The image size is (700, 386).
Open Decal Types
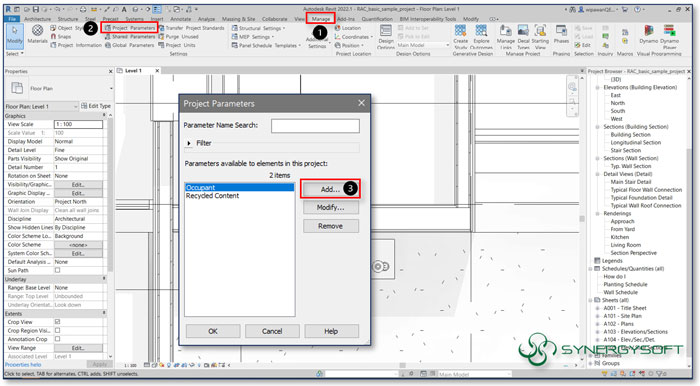point(523,37)
